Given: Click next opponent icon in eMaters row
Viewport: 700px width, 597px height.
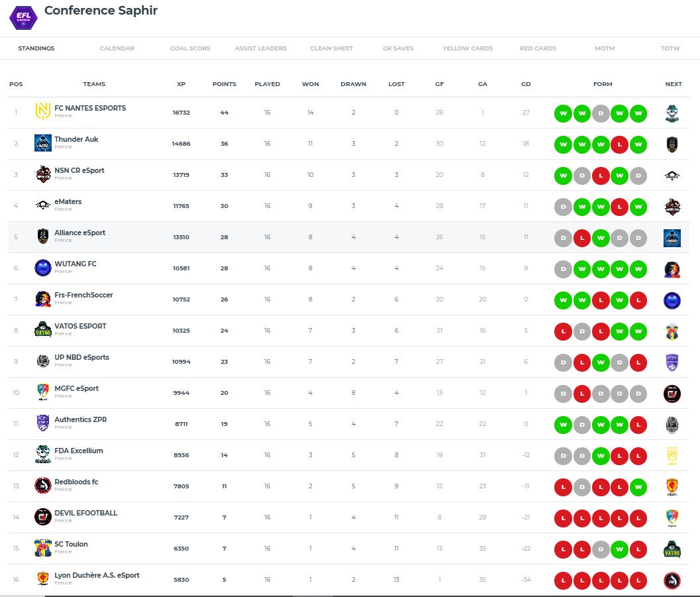Looking at the screenshot, I should pos(672,207).
